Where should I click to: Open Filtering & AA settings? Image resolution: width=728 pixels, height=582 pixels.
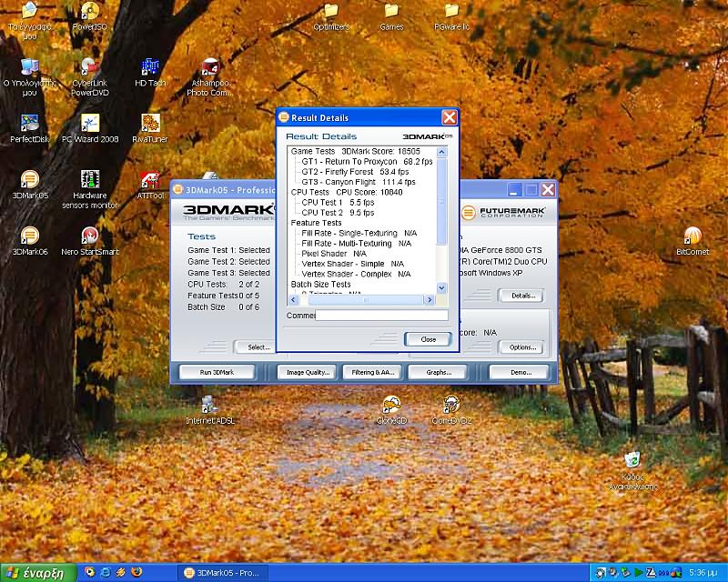coord(372,372)
